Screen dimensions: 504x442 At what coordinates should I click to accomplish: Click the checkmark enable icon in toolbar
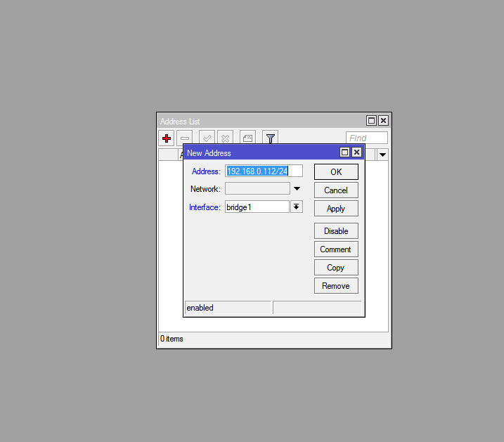(x=207, y=138)
